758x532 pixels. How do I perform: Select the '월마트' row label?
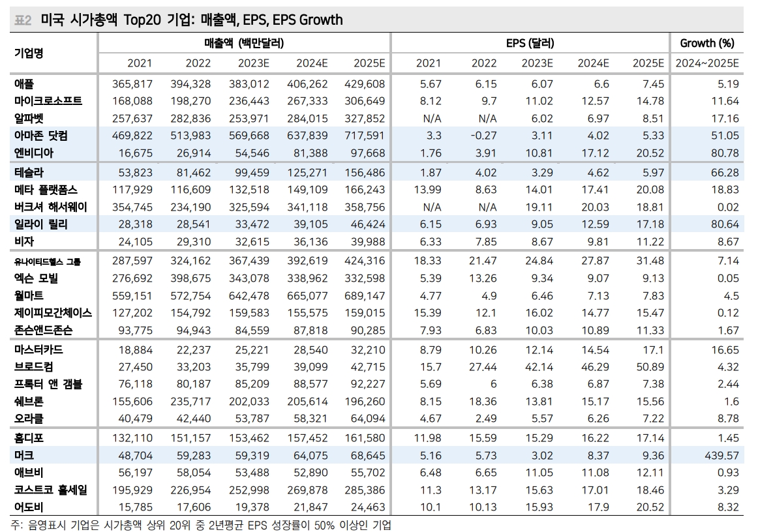pyautogui.click(x=29, y=296)
